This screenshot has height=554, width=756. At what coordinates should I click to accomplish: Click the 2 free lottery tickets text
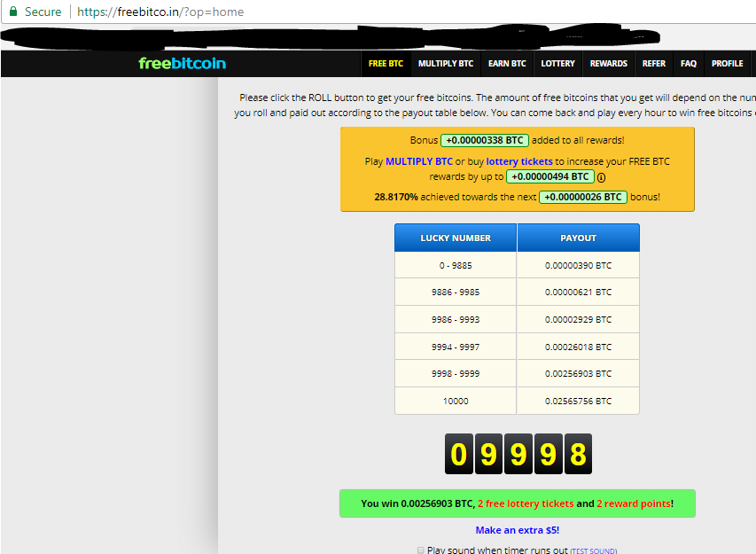pos(526,503)
